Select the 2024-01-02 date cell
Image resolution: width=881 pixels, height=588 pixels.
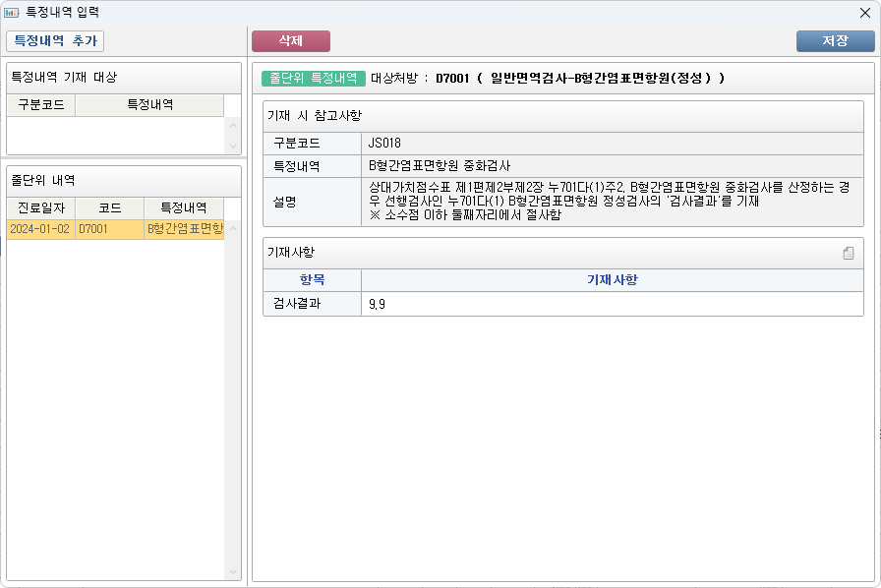point(40,229)
